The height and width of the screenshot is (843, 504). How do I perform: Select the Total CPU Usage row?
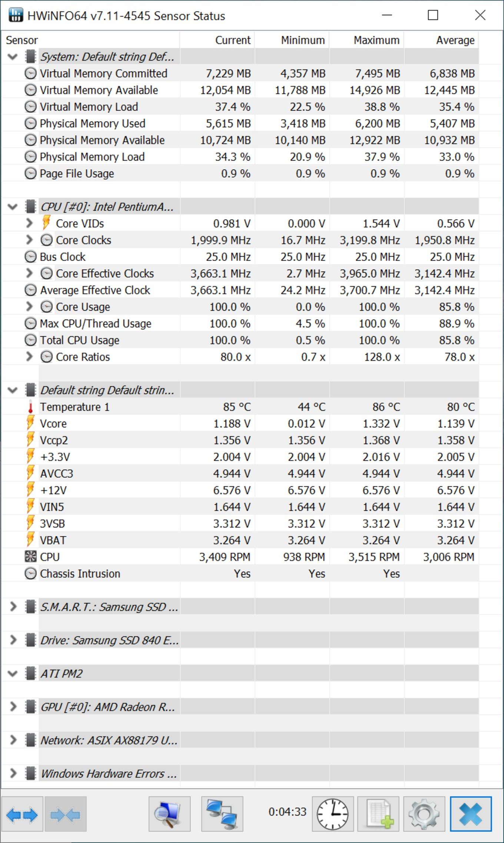[240, 340]
